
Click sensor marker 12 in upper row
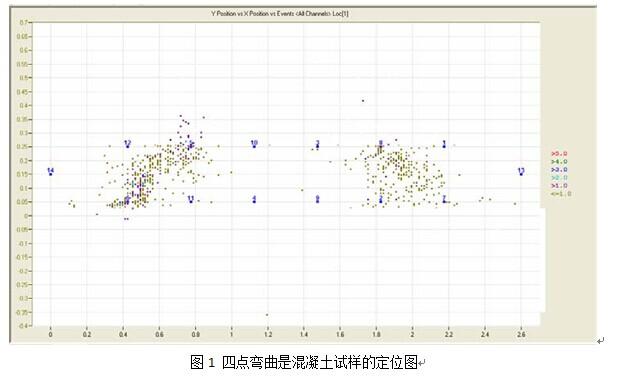coord(127,144)
